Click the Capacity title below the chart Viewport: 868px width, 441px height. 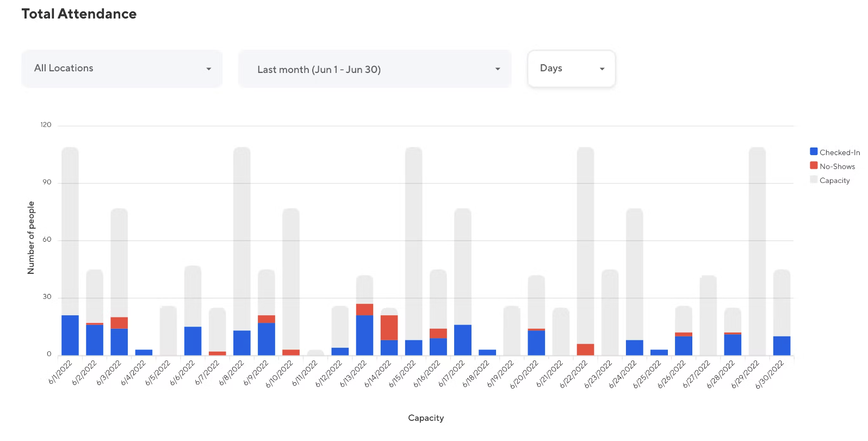[426, 418]
